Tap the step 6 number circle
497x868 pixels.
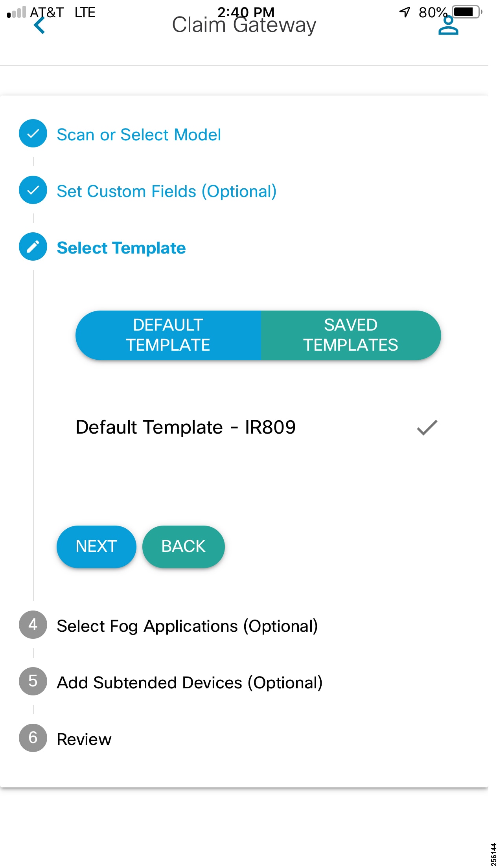pyautogui.click(x=33, y=738)
